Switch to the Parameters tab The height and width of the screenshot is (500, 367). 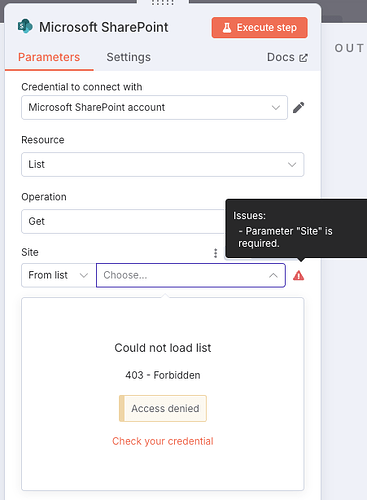tap(49, 57)
